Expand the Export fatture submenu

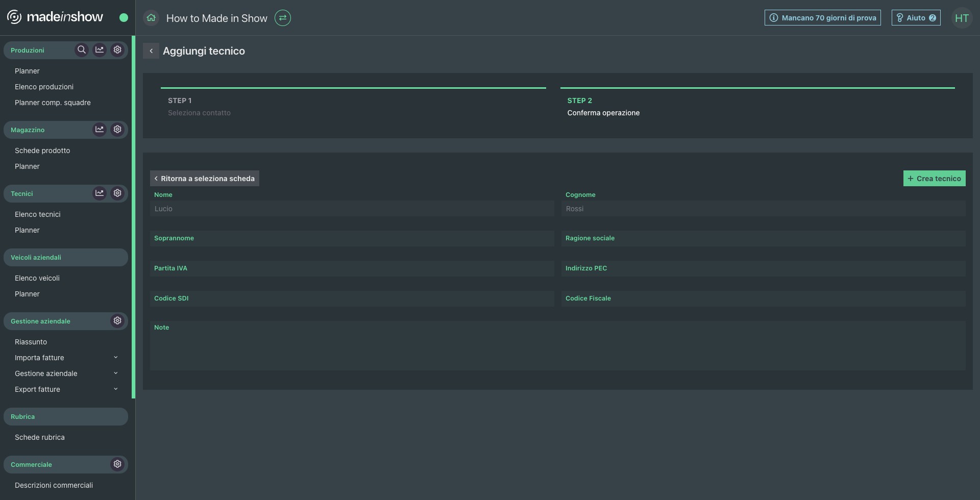pos(115,389)
